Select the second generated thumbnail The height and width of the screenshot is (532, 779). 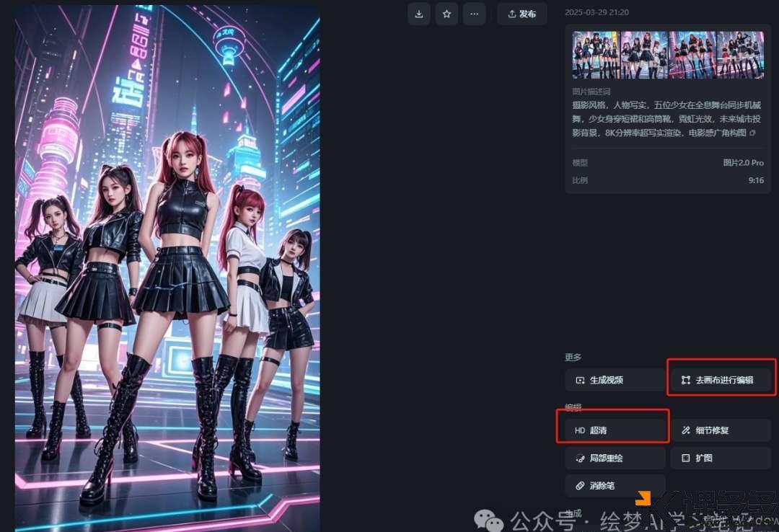[x=644, y=55]
